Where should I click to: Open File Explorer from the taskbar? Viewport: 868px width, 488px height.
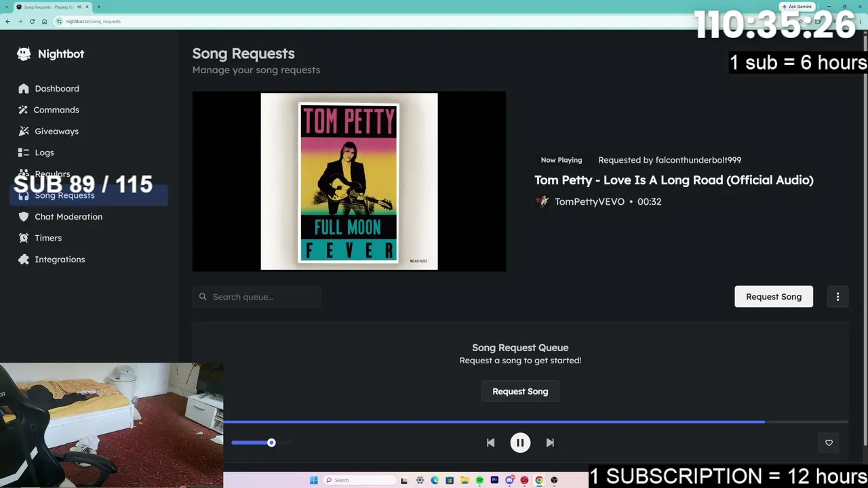465,481
